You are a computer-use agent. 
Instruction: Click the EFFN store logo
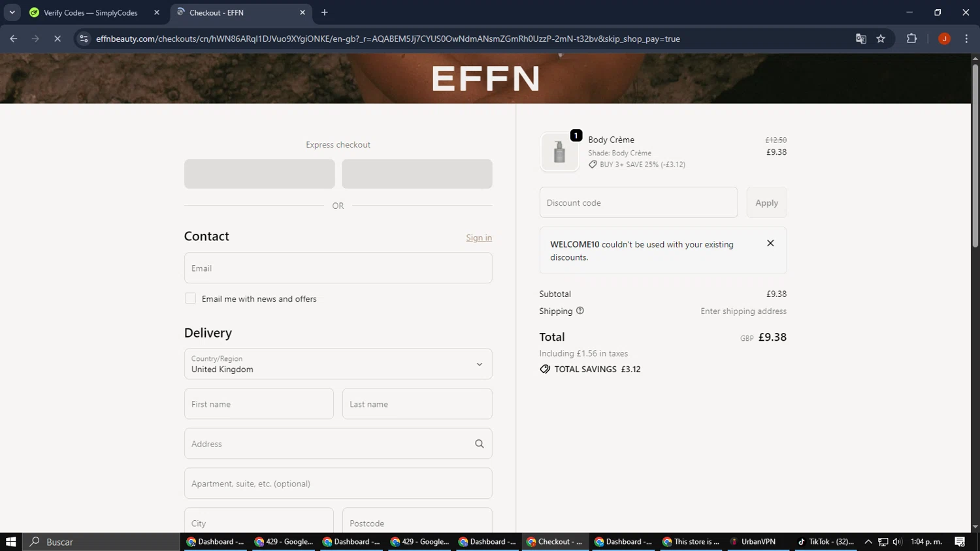(x=485, y=78)
